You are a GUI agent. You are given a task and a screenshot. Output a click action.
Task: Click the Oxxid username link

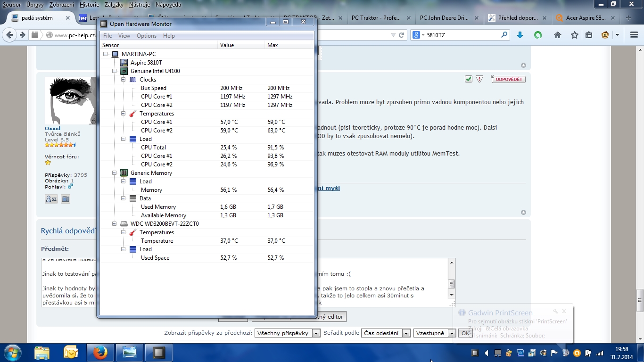52,128
